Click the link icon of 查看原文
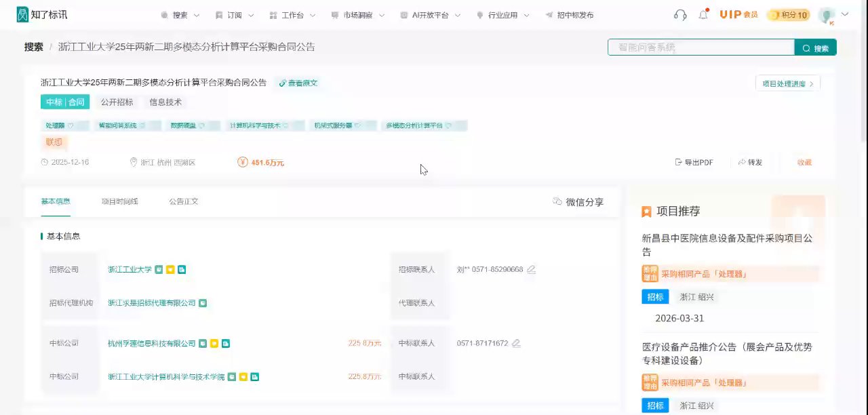This screenshot has width=868, height=415. tap(283, 83)
